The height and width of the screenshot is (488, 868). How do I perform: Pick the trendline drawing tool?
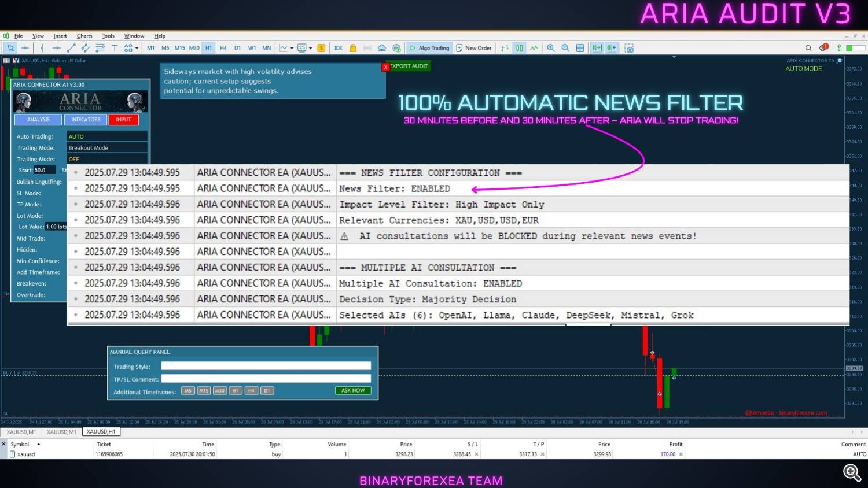[x=71, y=48]
